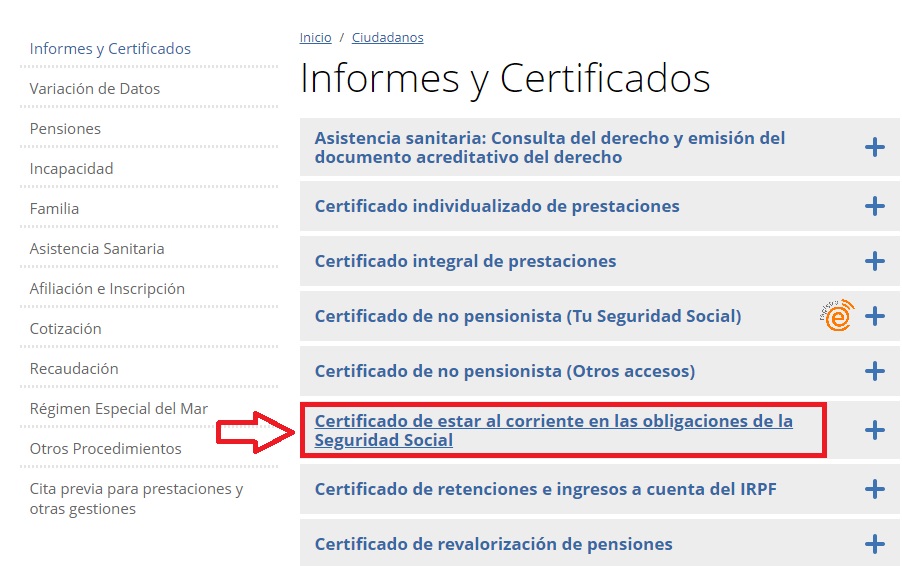Open Incapacidad sidebar section

pyautogui.click(x=71, y=168)
